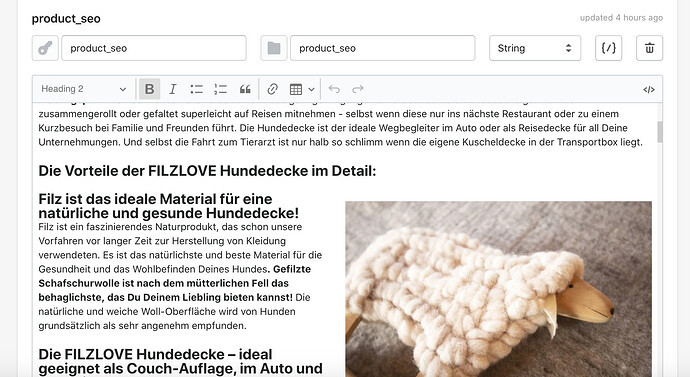Open the String type selector
The height and width of the screenshot is (377, 690).
click(x=535, y=48)
